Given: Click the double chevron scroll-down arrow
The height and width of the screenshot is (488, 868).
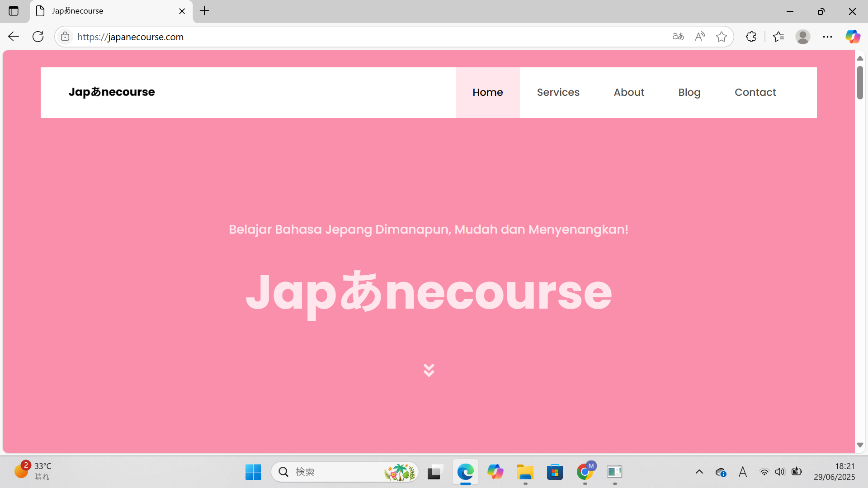Looking at the screenshot, I should [429, 370].
